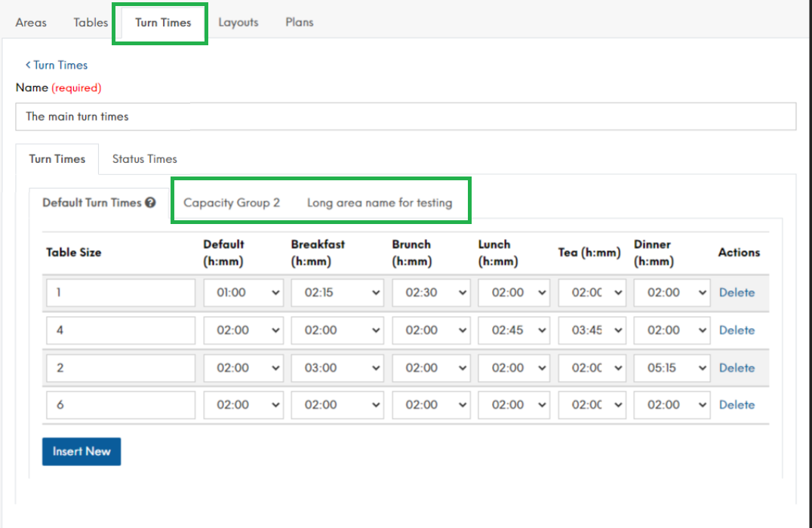The height and width of the screenshot is (528, 812).
Task: Open the Layouts tab
Action: (238, 23)
